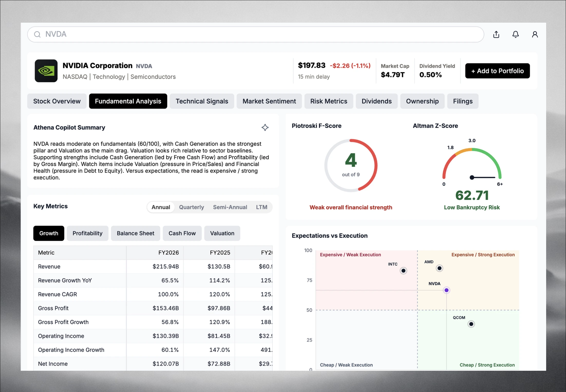Click the $130.5B revenue value
This screenshot has height=392, width=566.
[219, 266]
